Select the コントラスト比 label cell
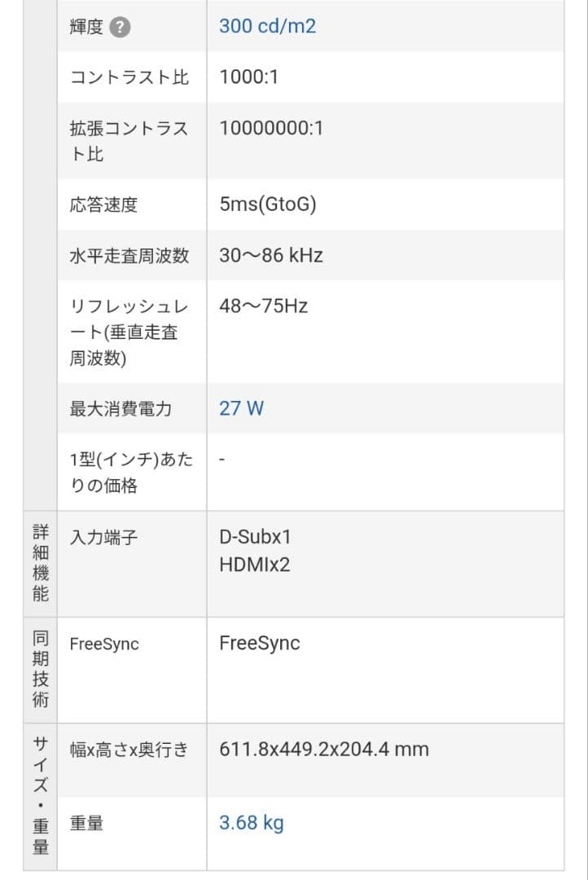This screenshot has width=588, height=880. pyautogui.click(x=129, y=77)
